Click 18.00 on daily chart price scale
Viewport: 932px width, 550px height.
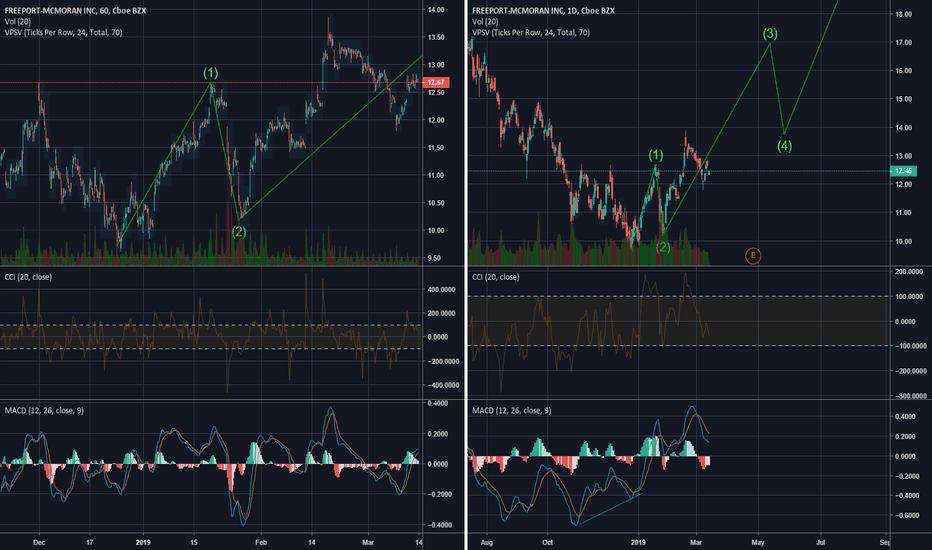click(903, 14)
